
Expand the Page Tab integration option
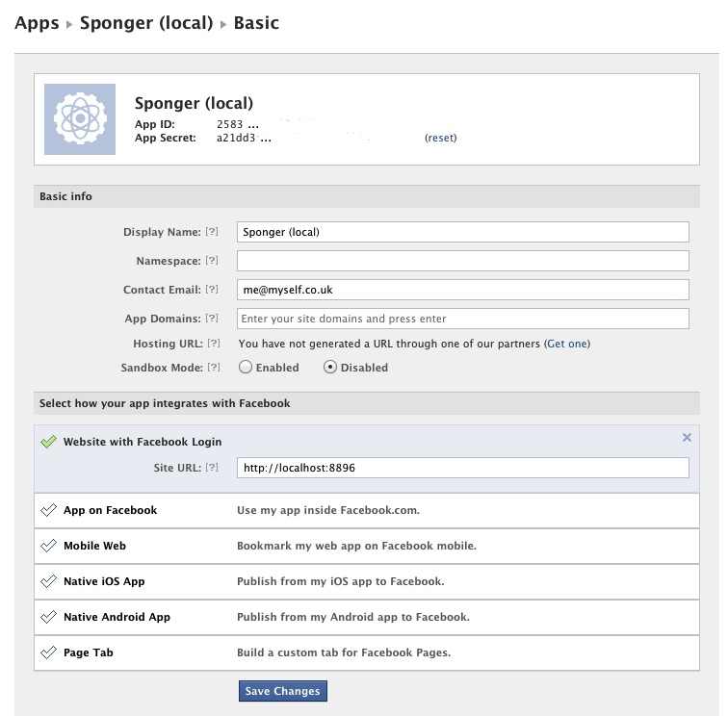click(90, 652)
